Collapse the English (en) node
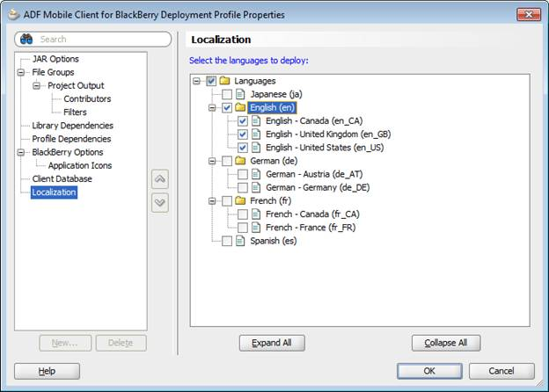 212,108
